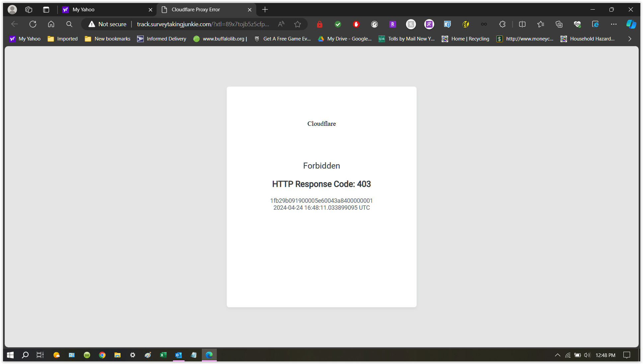The width and height of the screenshot is (643, 364).
Task: Click the 2024-04-24 UTC timestamp text
Action: point(321,208)
